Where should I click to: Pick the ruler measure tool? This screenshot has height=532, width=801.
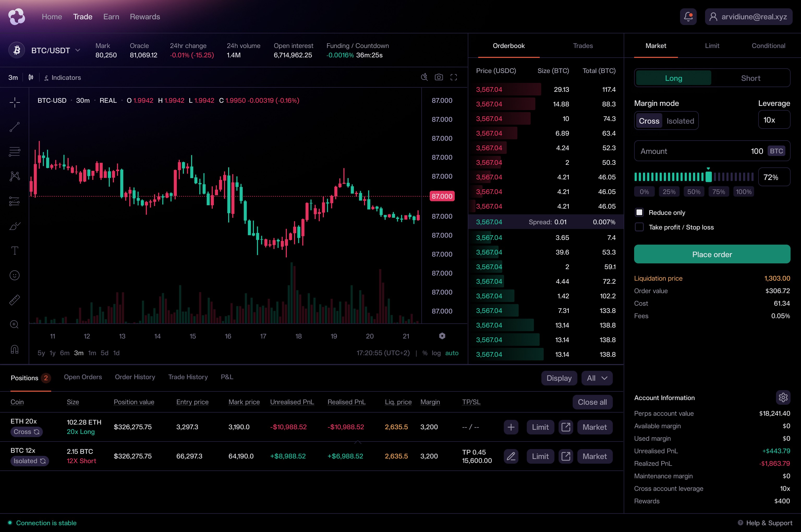pos(15,300)
